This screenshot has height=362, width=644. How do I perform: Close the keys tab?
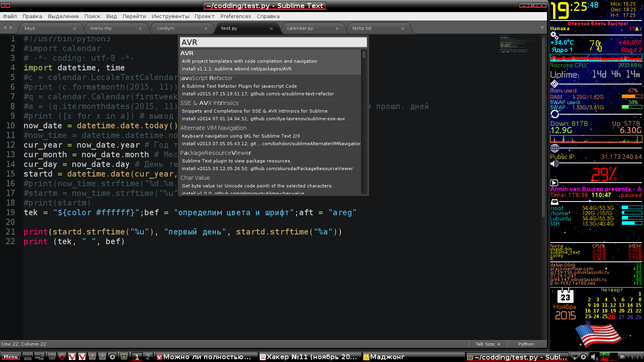coord(74,29)
